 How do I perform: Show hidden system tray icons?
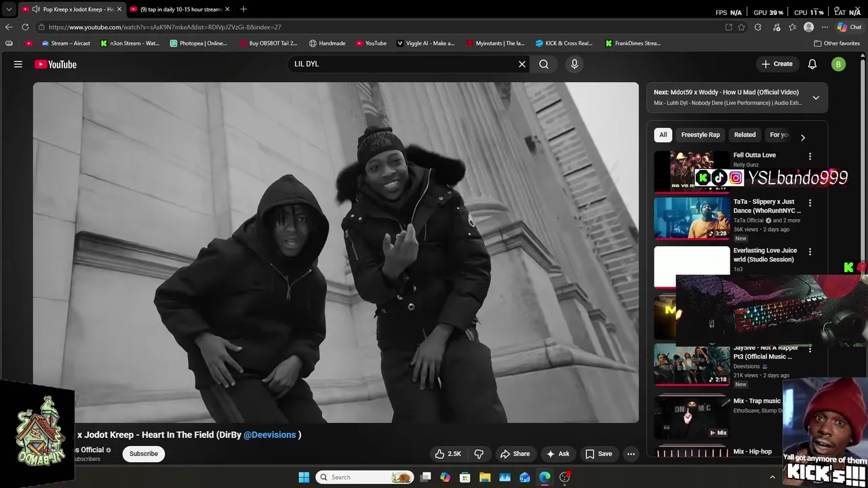tap(772, 477)
